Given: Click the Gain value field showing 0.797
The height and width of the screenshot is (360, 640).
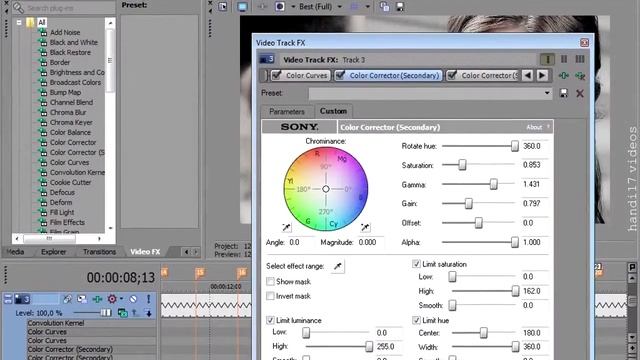Looking at the screenshot, I should coord(536,204).
